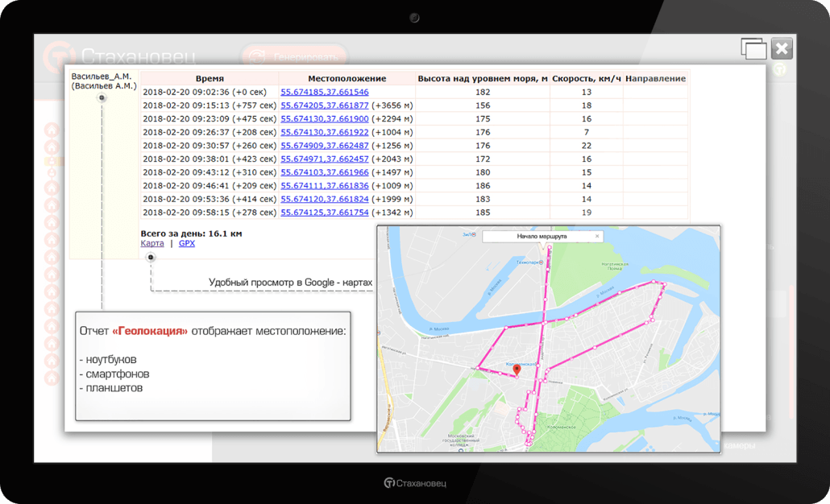Click the Стахановец logo in the header

119,56
